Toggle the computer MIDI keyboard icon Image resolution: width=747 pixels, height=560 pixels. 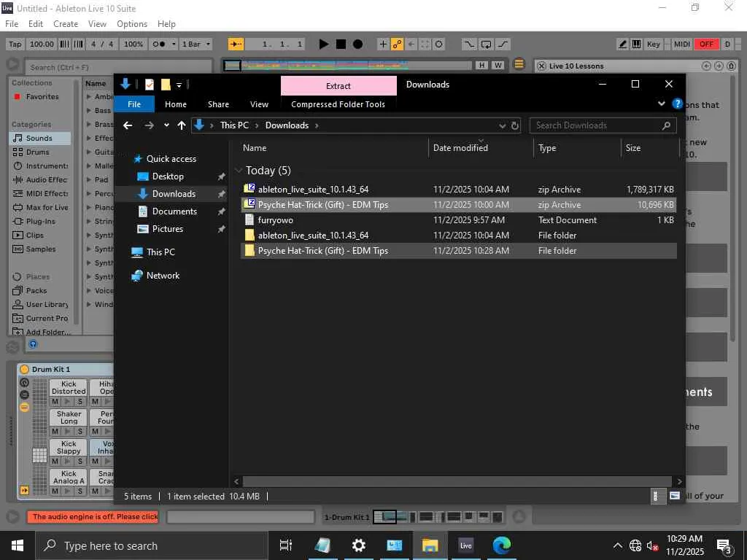pos(636,44)
